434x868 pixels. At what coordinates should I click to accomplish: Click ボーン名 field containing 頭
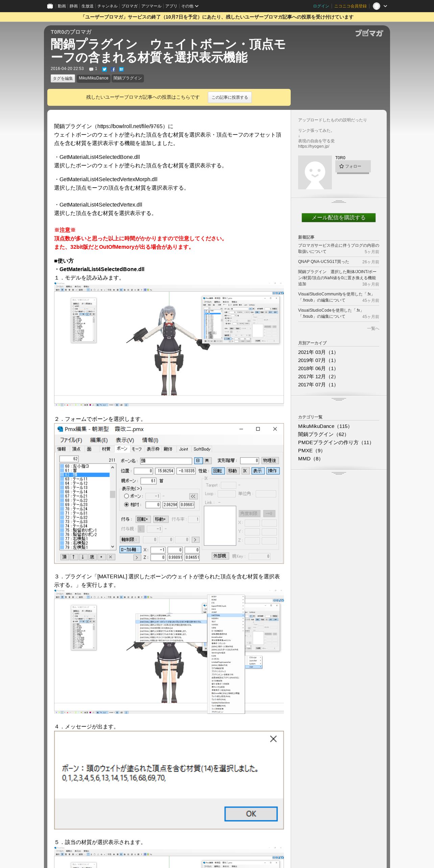pyautogui.click(x=166, y=461)
